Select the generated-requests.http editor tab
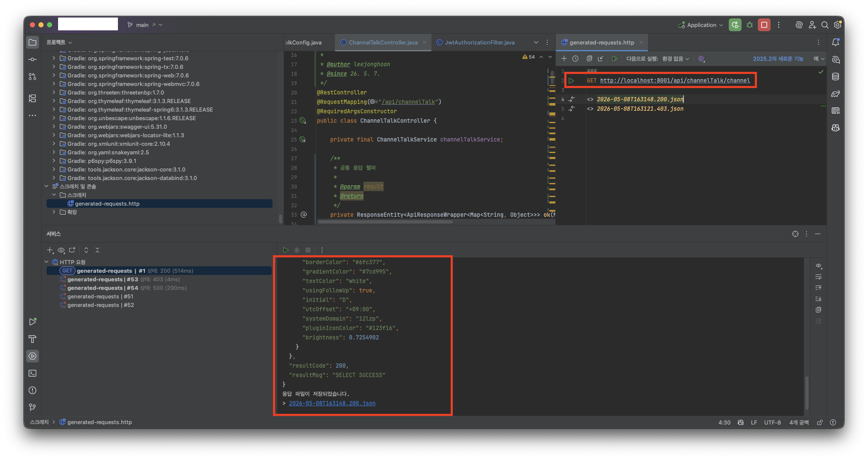The image size is (868, 460). pyautogui.click(x=601, y=42)
